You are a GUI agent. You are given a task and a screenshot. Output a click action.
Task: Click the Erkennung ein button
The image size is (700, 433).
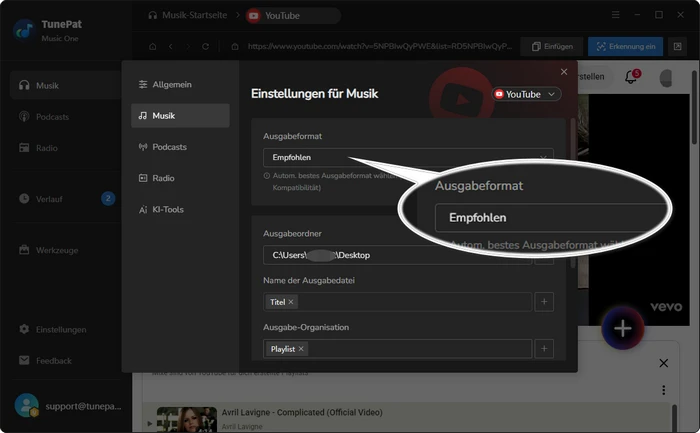click(625, 46)
